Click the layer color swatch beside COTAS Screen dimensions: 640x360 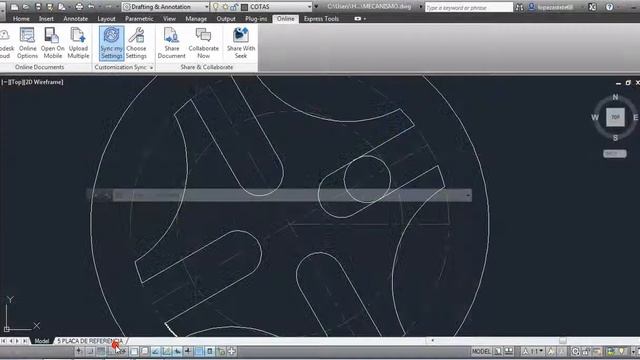click(x=244, y=7)
